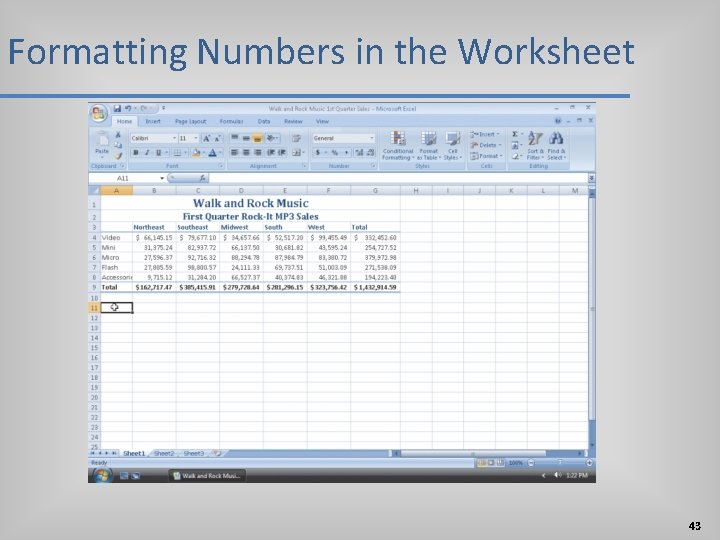720x540 pixels.
Task: Click in the formula bar input
Action: pyautogui.click(x=398, y=178)
